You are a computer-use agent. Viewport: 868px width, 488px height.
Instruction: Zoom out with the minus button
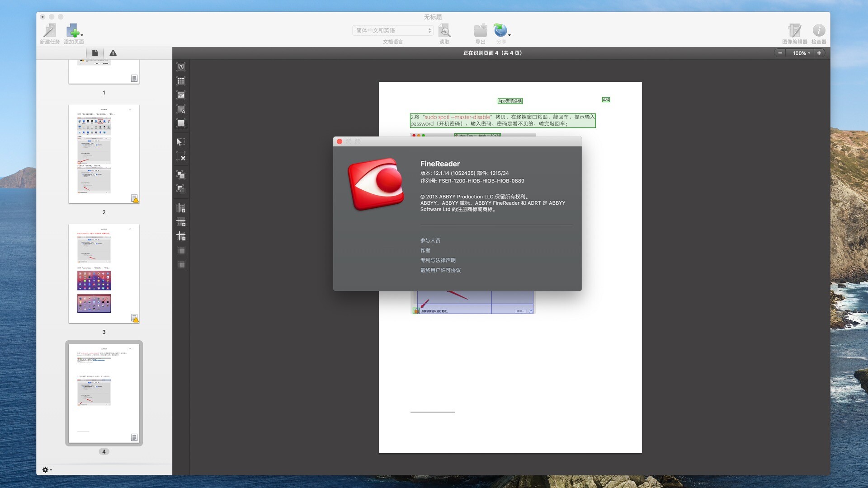click(780, 53)
